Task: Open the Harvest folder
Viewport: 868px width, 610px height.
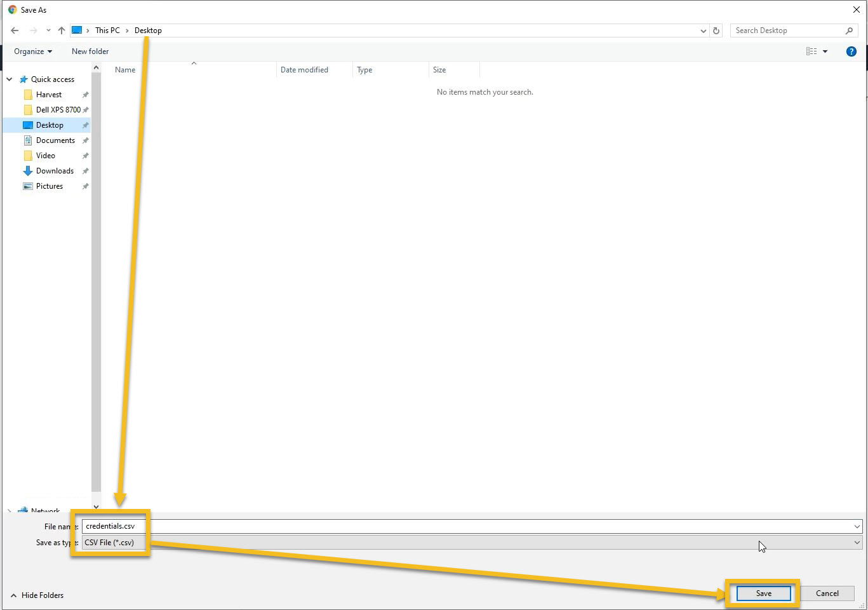Action: tap(49, 95)
